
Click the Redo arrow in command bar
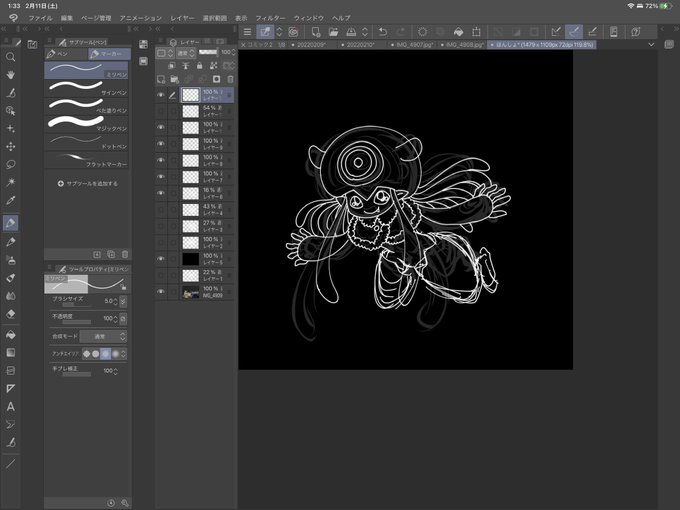401,32
